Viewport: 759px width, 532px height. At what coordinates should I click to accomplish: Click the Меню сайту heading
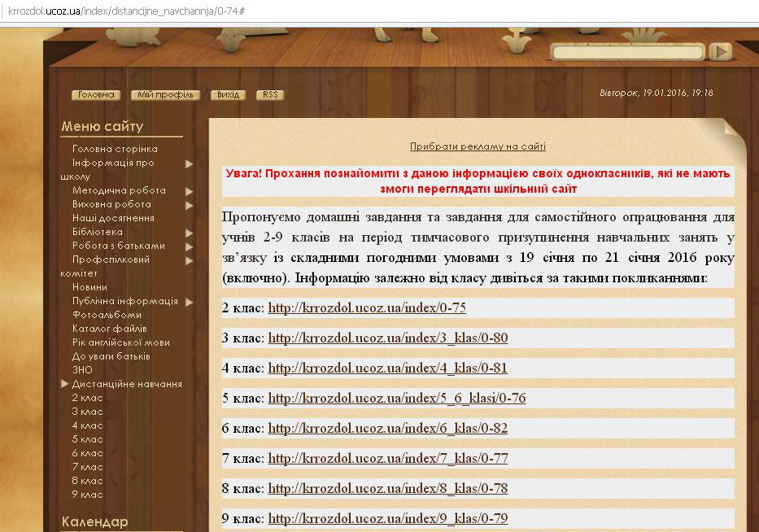click(103, 127)
